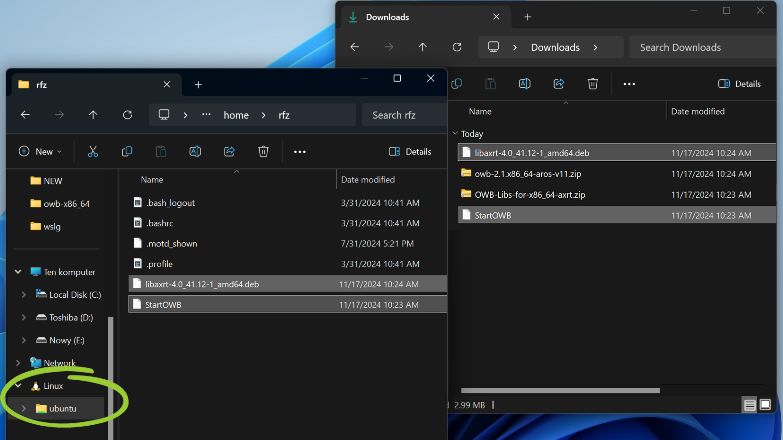
Task: Close the Downloads tab
Action: (496, 16)
